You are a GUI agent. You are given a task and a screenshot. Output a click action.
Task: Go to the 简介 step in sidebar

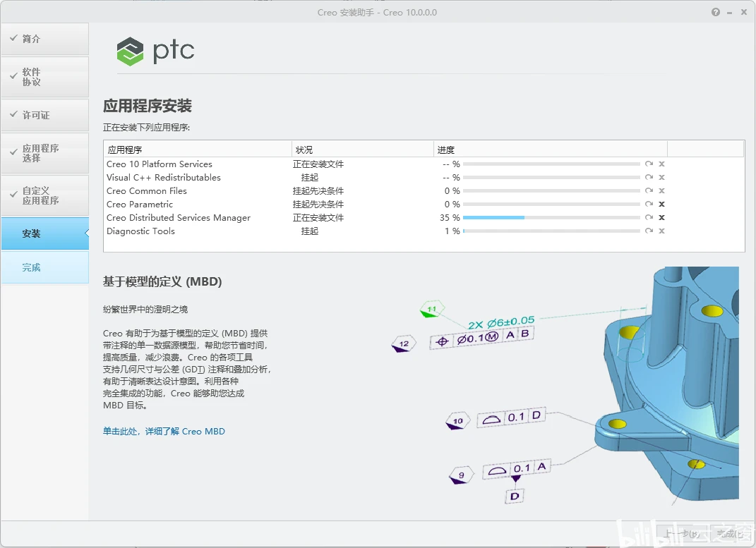(45, 39)
